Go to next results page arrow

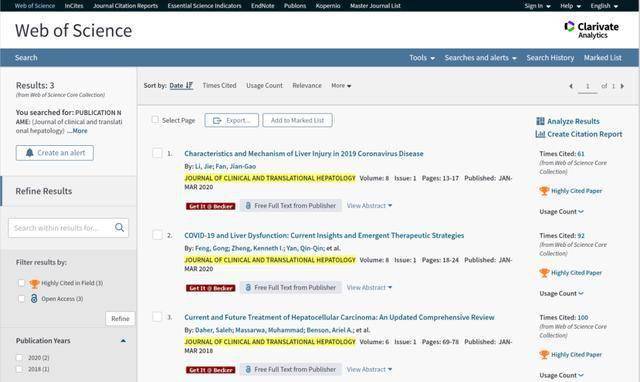point(622,86)
